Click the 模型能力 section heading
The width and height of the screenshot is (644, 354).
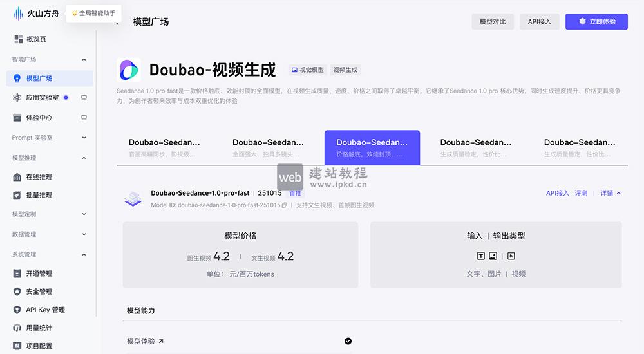click(x=141, y=310)
